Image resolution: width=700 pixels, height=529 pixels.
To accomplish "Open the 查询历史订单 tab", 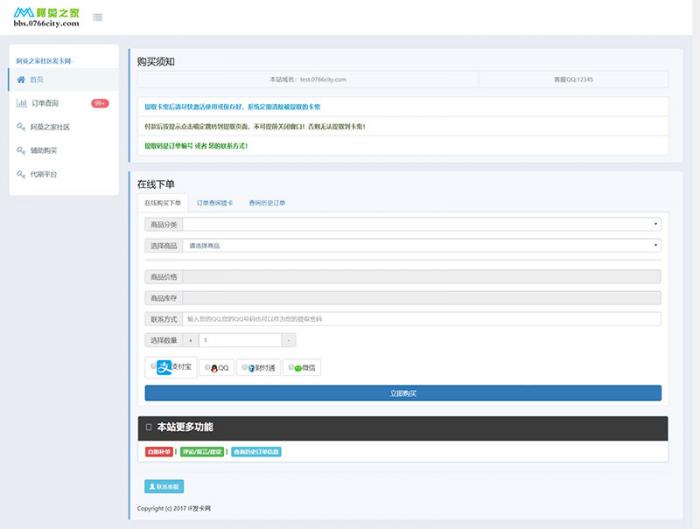I will [267, 203].
